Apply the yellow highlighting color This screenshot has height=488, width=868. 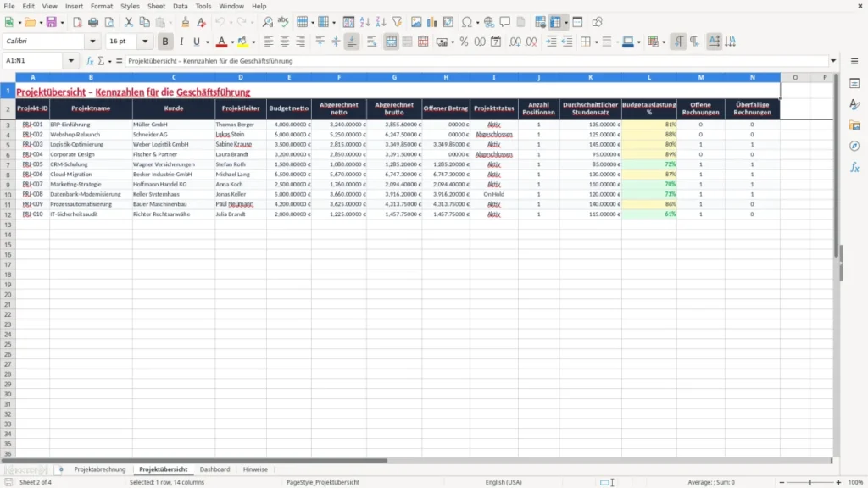click(242, 42)
